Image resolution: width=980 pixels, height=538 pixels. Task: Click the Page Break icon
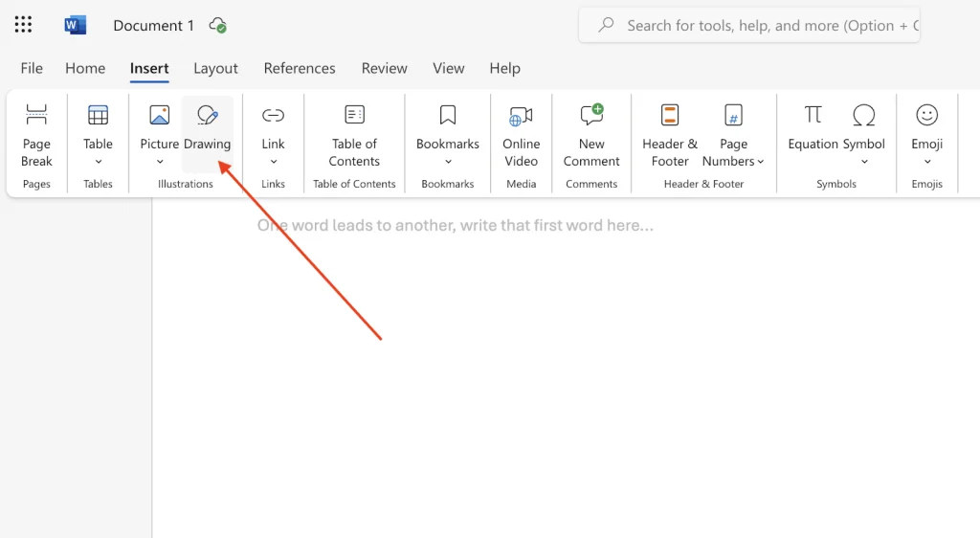[x=36, y=116]
